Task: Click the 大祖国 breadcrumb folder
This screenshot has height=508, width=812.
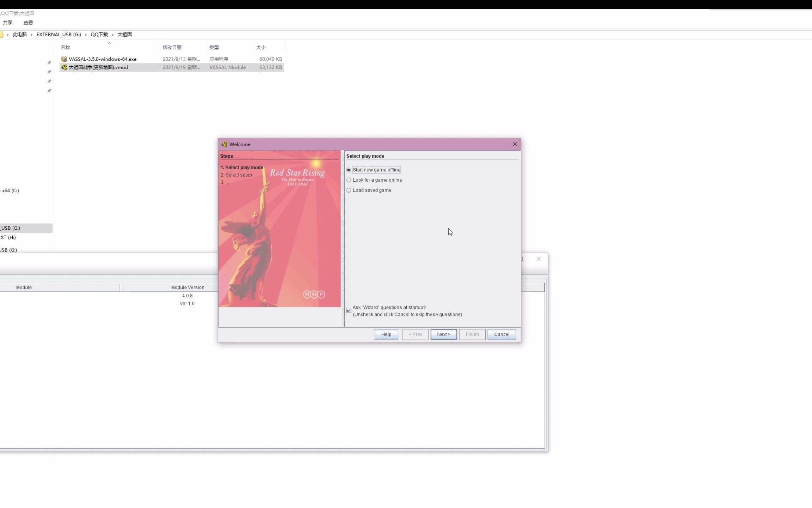Action: 124,35
